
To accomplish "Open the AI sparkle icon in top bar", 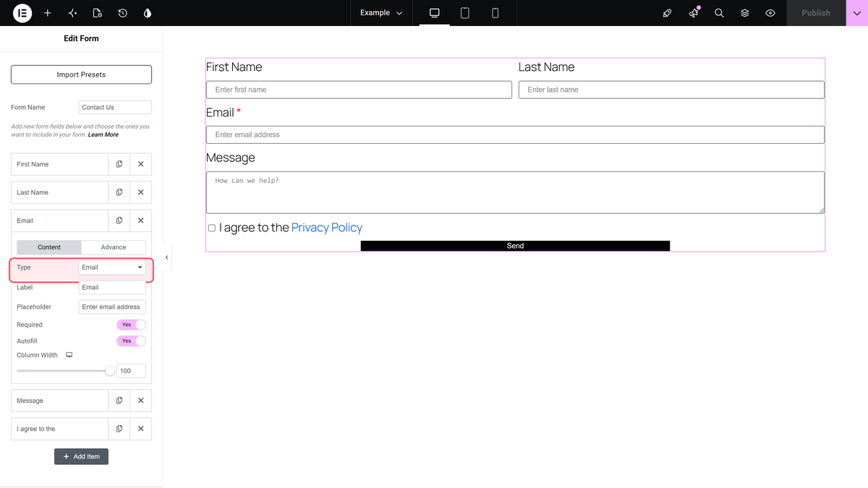I will 72,13.
